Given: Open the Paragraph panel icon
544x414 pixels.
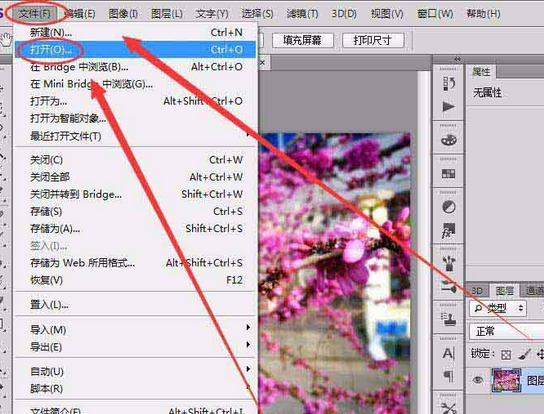Looking at the screenshot, I should pos(449,375).
